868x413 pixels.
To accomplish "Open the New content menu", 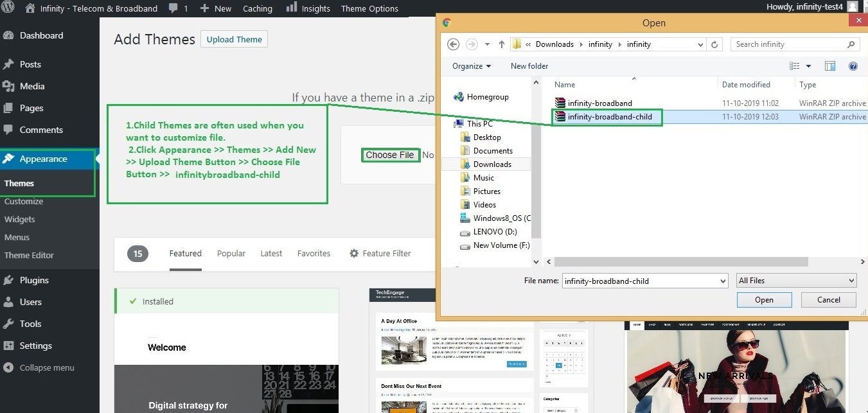I will [x=215, y=8].
